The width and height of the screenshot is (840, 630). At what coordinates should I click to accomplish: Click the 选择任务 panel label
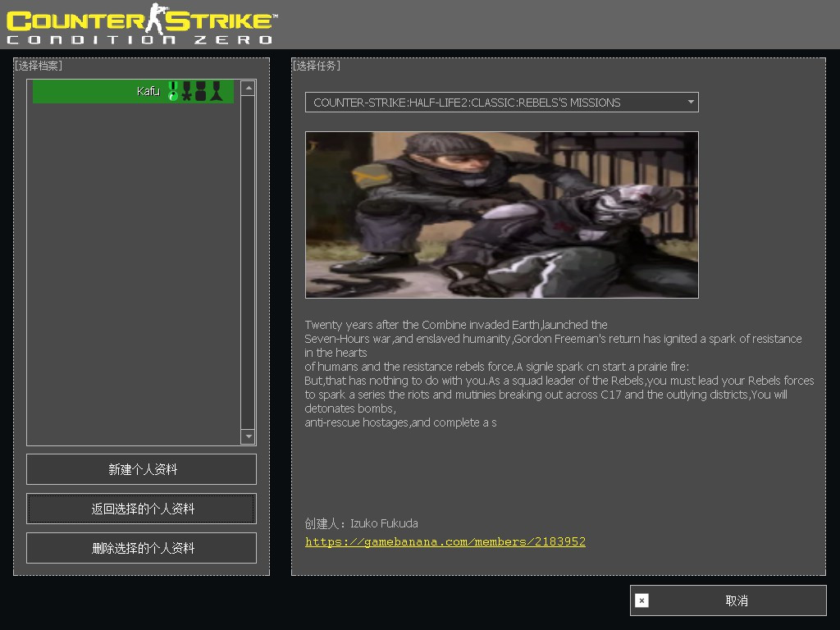tap(316, 66)
